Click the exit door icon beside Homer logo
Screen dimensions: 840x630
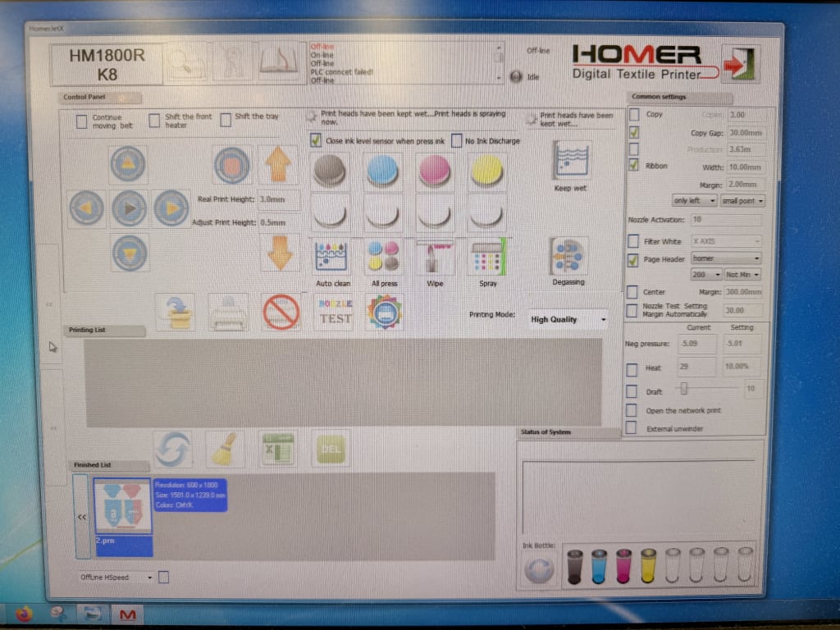pos(740,64)
